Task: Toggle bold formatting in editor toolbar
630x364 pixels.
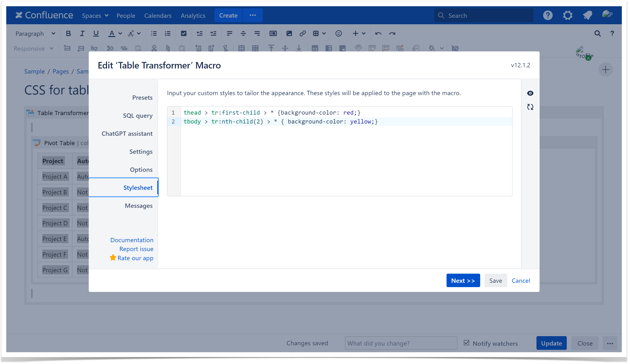Action: [68, 33]
